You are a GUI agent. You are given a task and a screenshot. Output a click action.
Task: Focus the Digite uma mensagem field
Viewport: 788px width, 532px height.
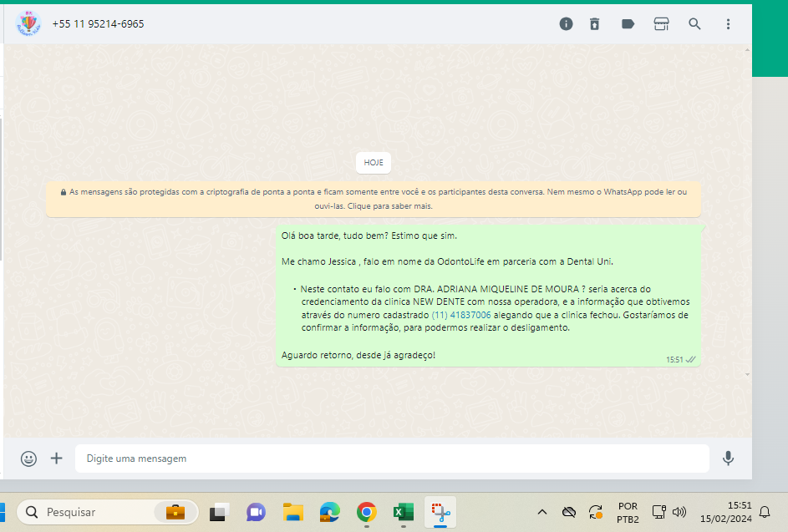point(392,459)
